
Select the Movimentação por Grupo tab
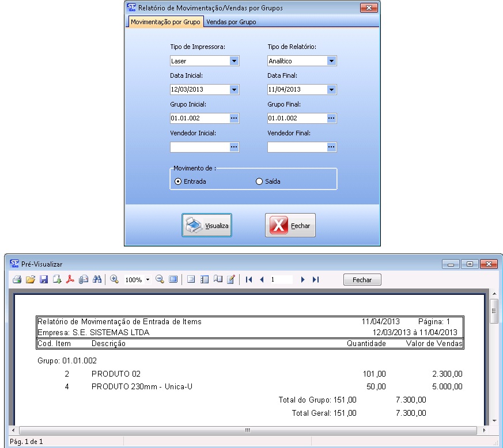click(165, 22)
